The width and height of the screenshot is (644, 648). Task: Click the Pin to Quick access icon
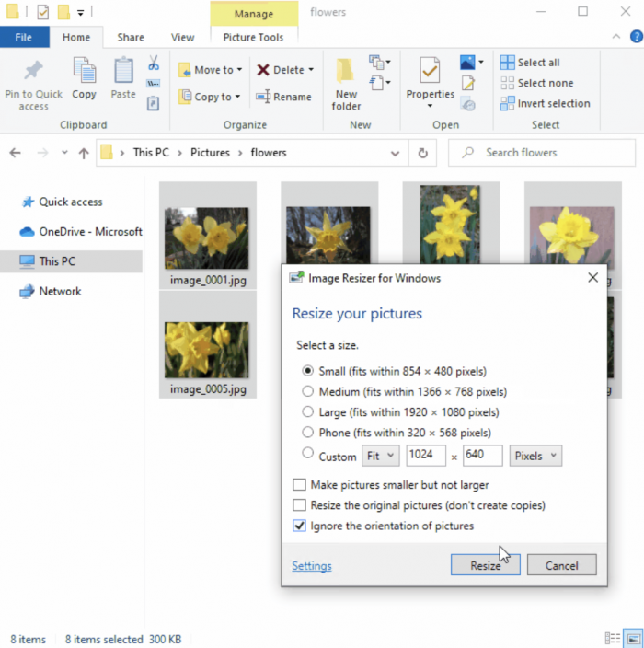pos(33,72)
